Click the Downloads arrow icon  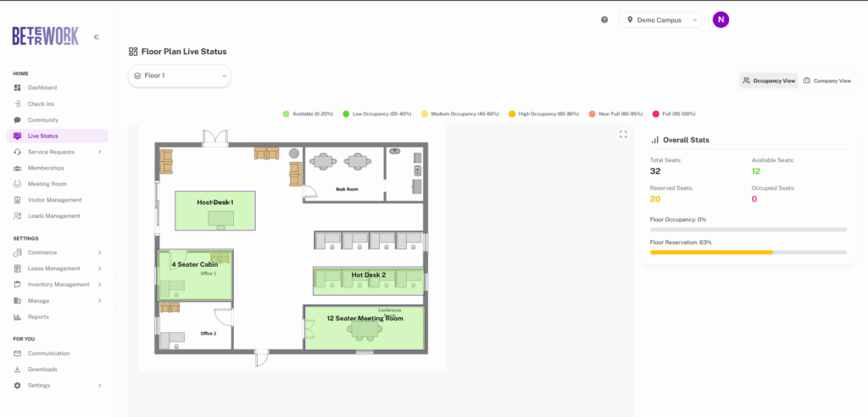point(18,370)
